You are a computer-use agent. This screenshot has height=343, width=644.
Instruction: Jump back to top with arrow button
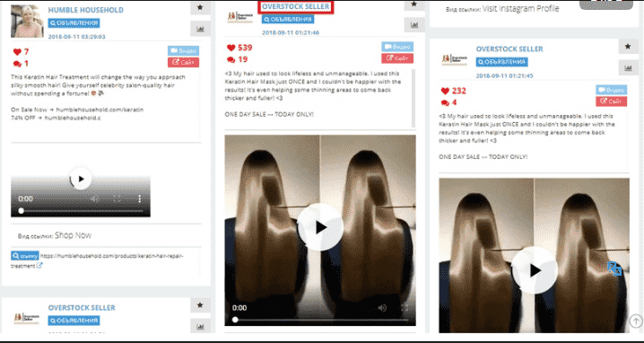tap(636, 321)
